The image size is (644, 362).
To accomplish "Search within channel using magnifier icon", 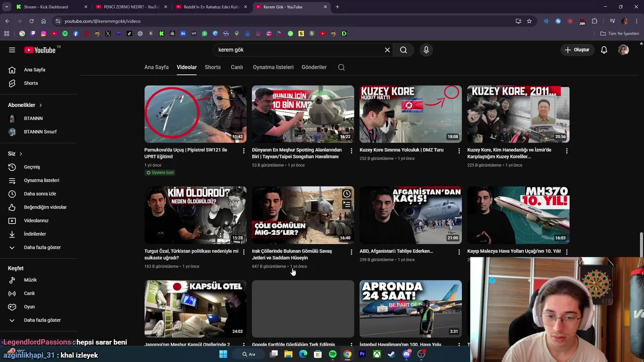I will (x=341, y=67).
